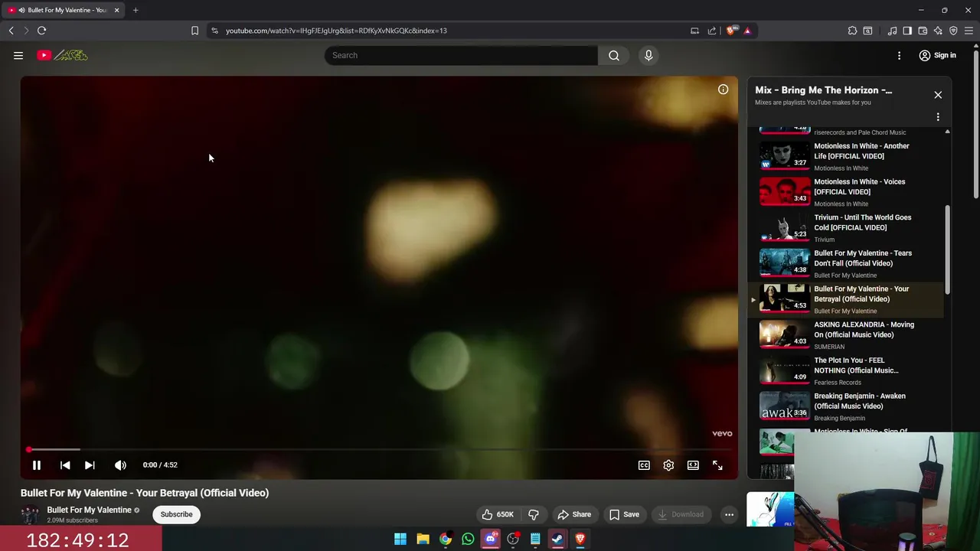Sign in to YouTube
980x551 pixels.
click(938, 55)
